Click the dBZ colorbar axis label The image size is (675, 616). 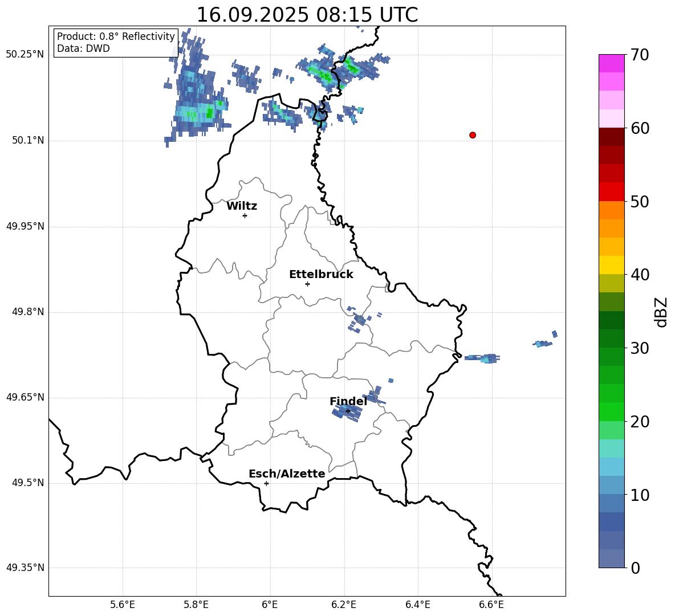tap(660, 312)
